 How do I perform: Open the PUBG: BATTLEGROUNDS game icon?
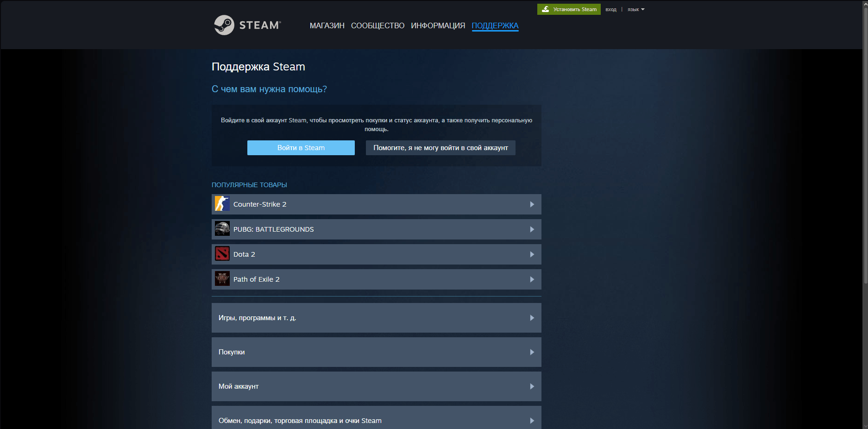click(x=222, y=229)
